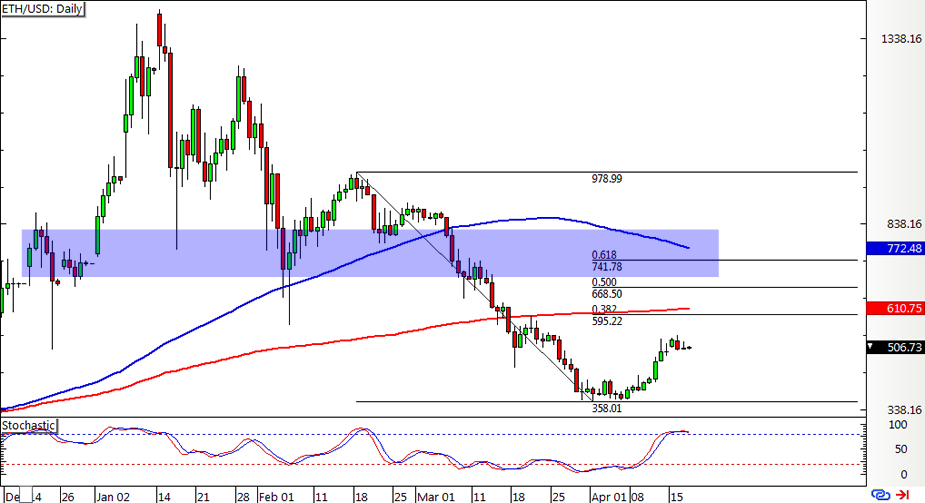Click the red scroll-to-latest arrow icon
This screenshot has width=925, height=503.
click(903, 495)
